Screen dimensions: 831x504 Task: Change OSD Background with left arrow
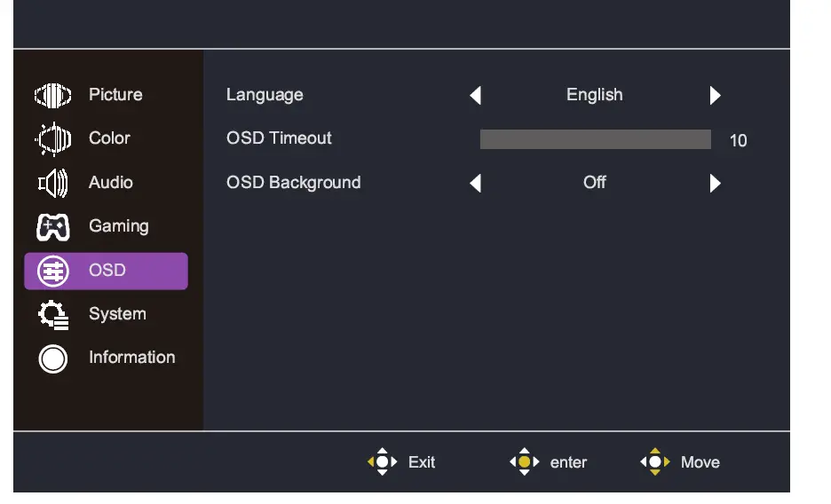click(475, 183)
